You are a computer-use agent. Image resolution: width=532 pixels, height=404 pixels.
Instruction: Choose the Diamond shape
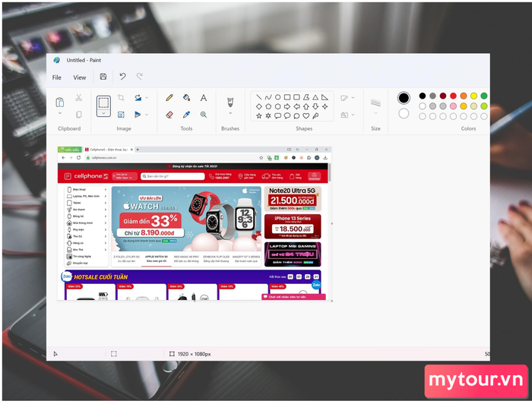pyautogui.click(x=259, y=106)
